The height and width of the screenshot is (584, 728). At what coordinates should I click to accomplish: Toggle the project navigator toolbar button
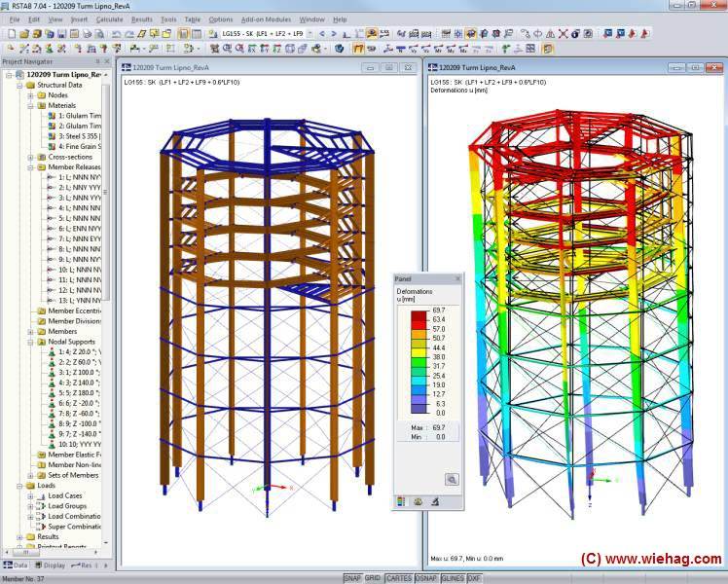[183, 33]
